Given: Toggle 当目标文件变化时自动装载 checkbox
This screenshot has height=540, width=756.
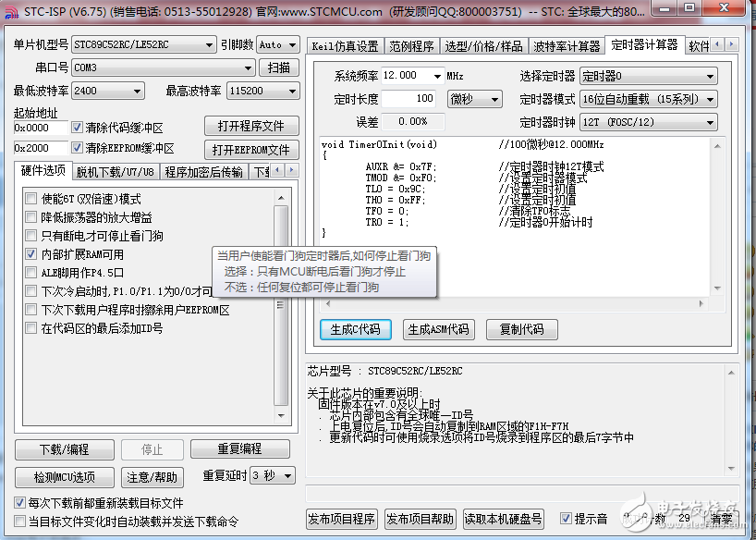Looking at the screenshot, I should [x=19, y=522].
